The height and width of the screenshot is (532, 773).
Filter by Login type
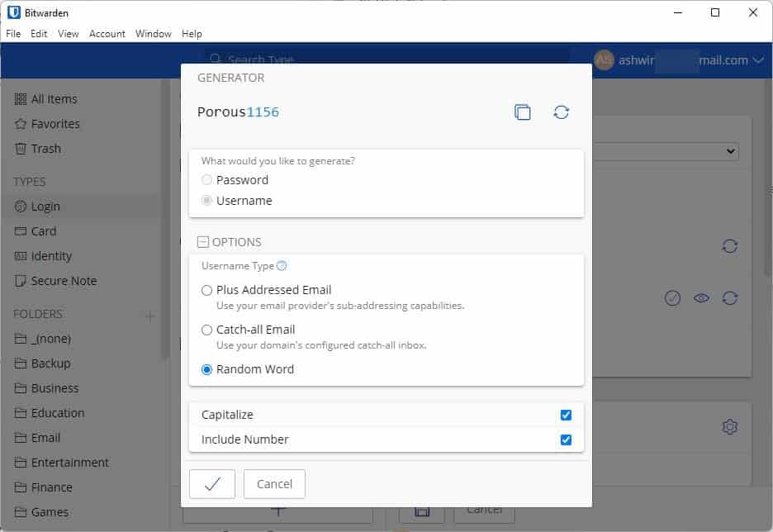point(45,207)
